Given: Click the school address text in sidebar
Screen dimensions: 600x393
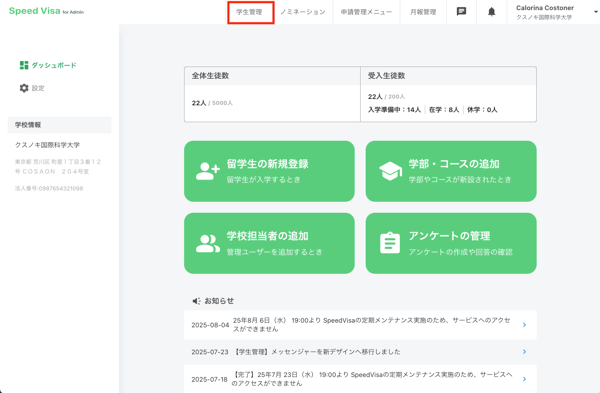Looking at the screenshot, I should (58, 166).
